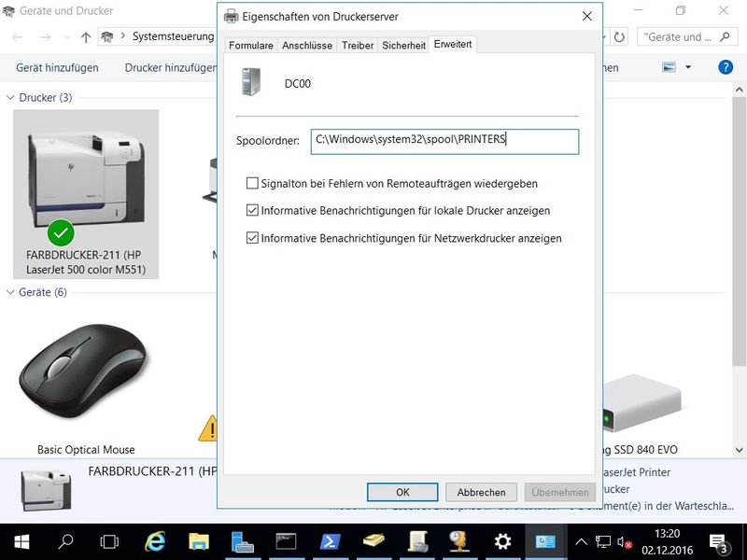The image size is (747, 560).
Task: Click the DC00 server icon
Action: pyautogui.click(x=251, y=82)
